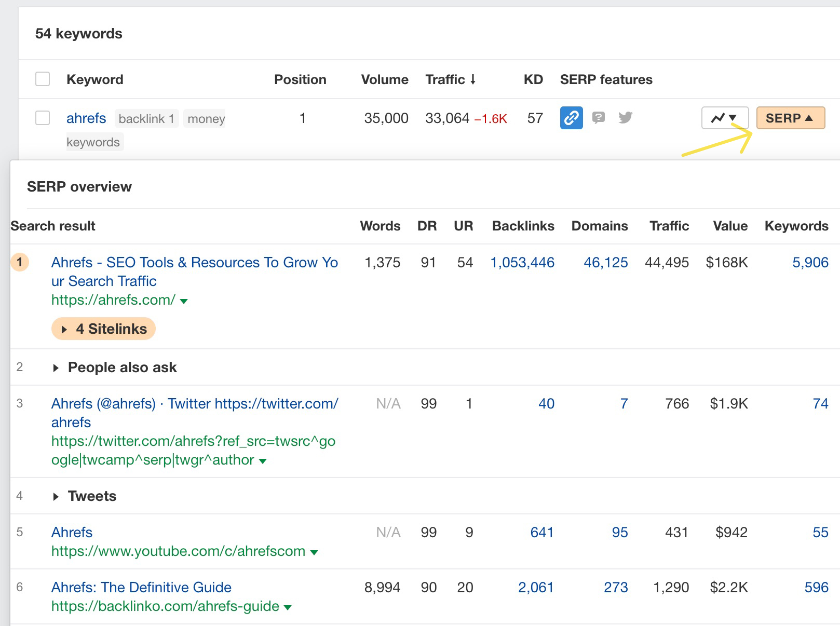View the 46,125 referring domains
This screenshot has height=626, width=840.
(x=605, y=263)
